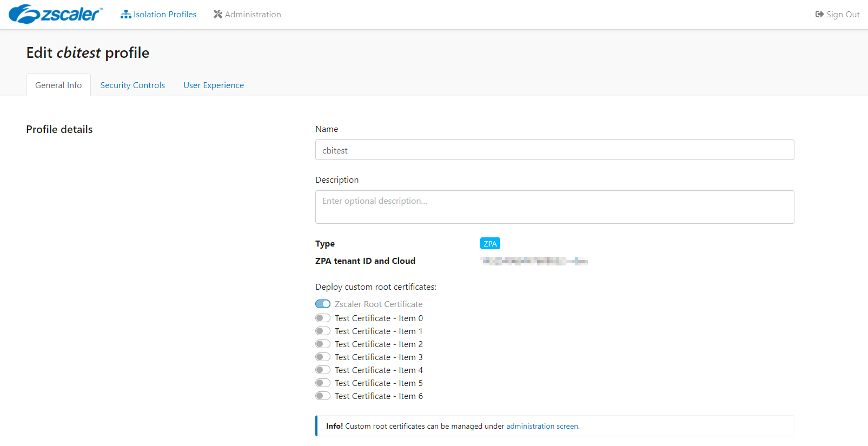
Task: Click 'ZPA tenant ID and Cloud' label
Action: tap(366, 261)
